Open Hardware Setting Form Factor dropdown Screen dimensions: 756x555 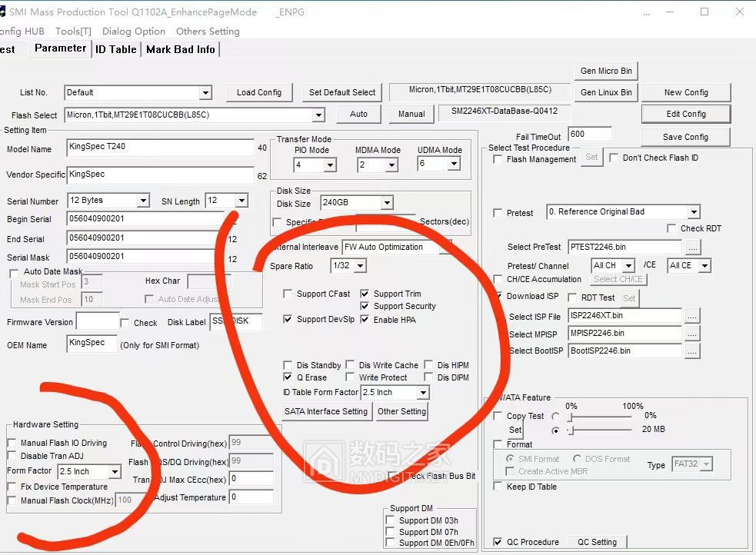pos(115,472)
